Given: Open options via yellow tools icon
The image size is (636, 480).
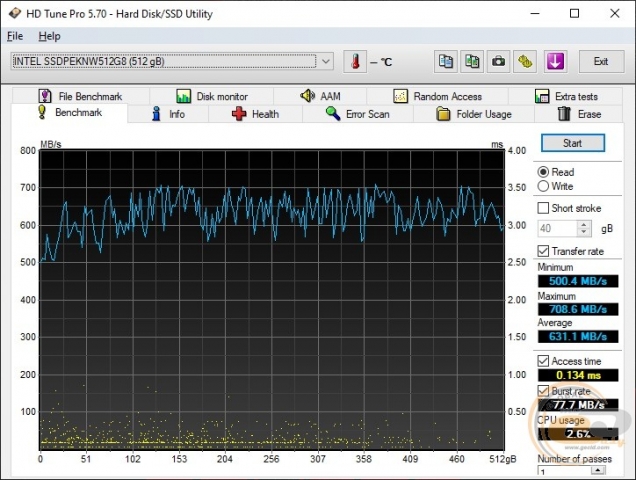Looking at the screenshot, I should click(x=525, y=62).
